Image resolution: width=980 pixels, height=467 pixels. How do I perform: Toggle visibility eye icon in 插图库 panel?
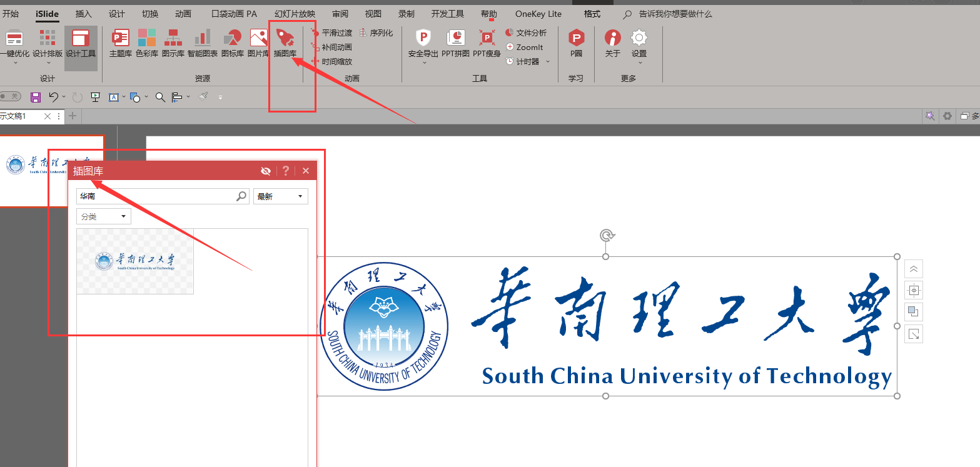266,171
